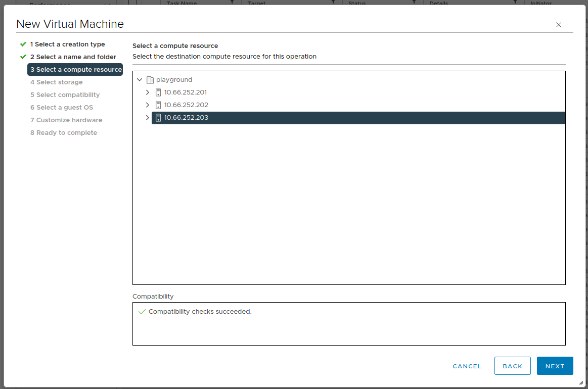Go to step 1 Select a creation type
This screenshot has width=588, height=389.
pyautogui.click(x=67, y=44)
